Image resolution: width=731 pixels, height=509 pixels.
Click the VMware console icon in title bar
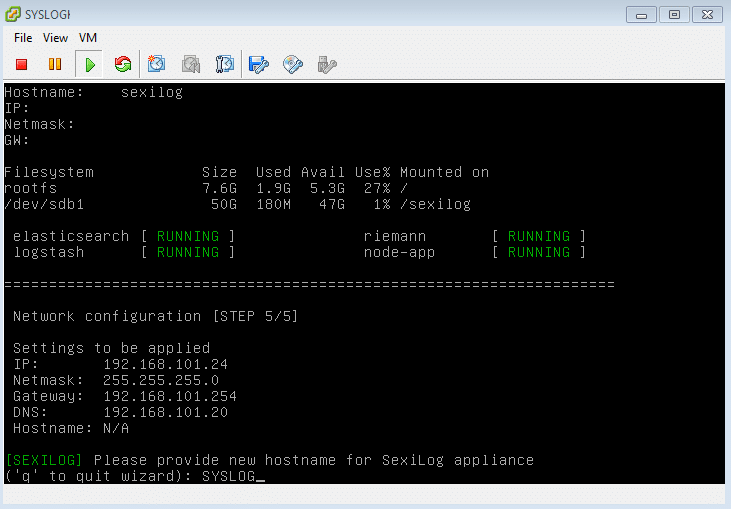[13, 14]
